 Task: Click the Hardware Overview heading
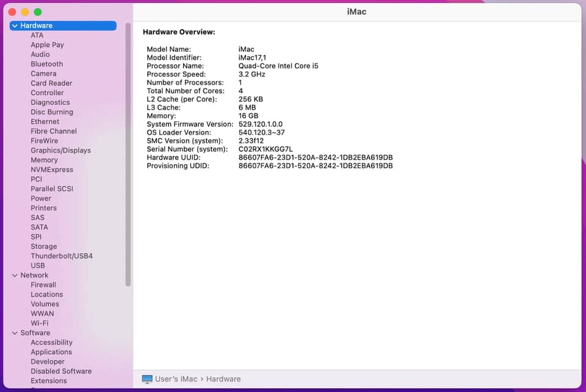click(x=179, y=32)
